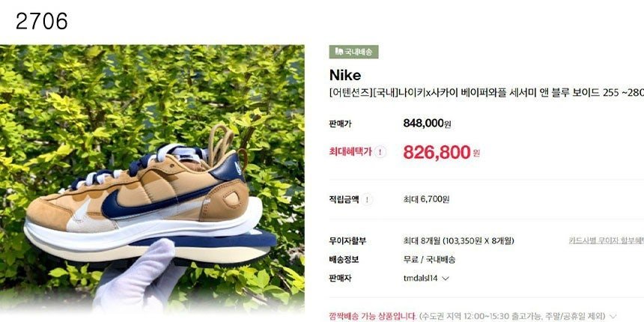Click the 848,000원 sale price
The width and height of the screenshot is (644, 322).
coord(427,124)
